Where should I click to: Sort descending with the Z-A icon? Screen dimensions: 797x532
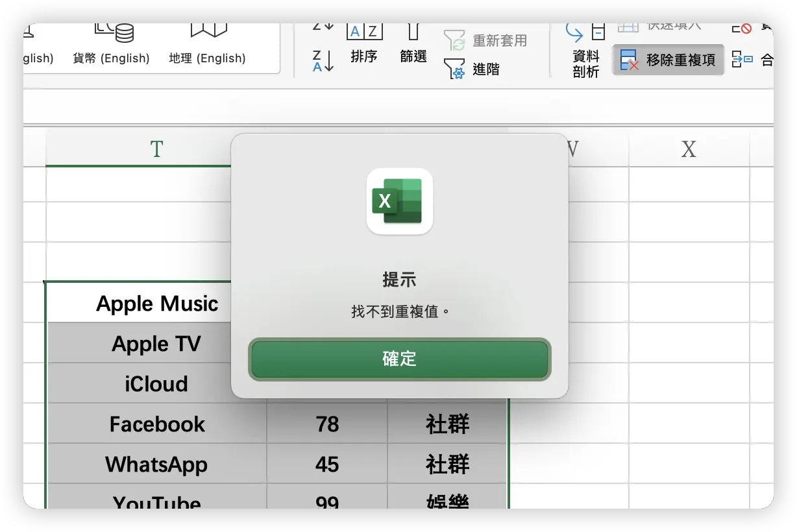(x=323, y=60)
